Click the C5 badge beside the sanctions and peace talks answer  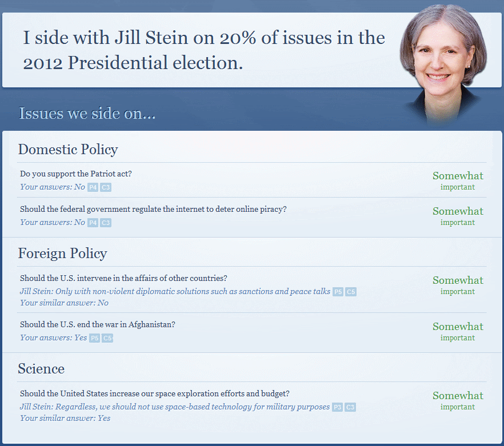coord(351,292)
